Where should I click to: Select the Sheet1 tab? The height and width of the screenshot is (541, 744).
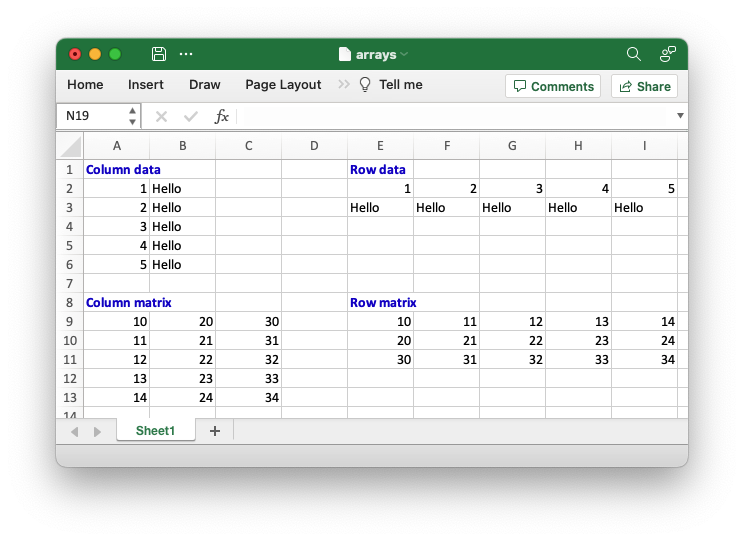pyautogui.click(x=156, y=430)
